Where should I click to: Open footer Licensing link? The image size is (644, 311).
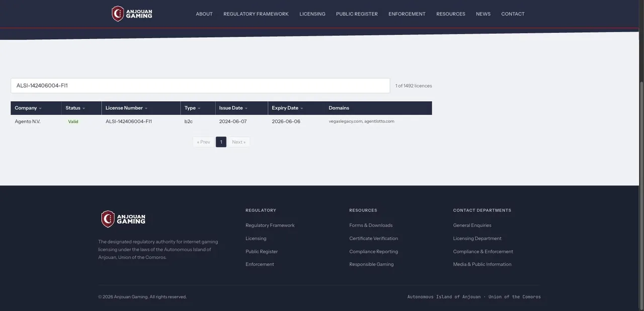click(x=256, y=239)
